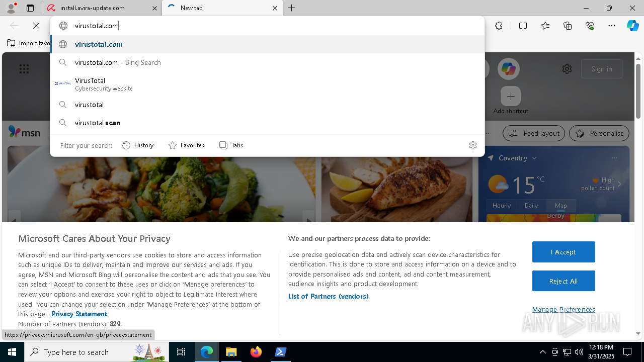Open the tab actions menu icon
This screenshot has width=644, height=362.
click(30, 8)
